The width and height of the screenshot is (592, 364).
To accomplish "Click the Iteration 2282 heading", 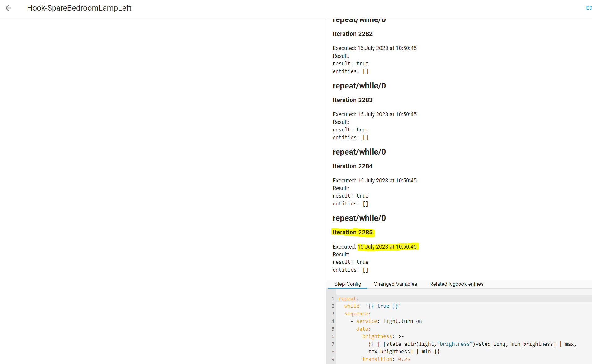I will pos(352,34).
